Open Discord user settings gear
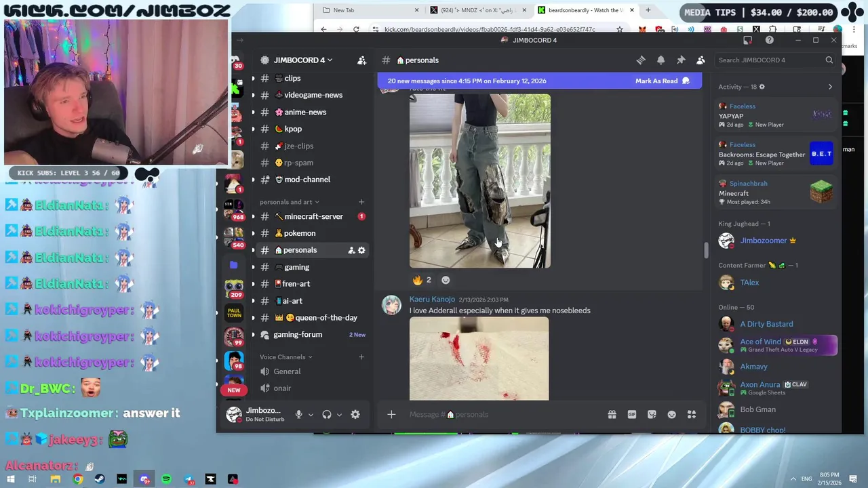This screenshot has width=868, height=488. [x=355, y=414]
